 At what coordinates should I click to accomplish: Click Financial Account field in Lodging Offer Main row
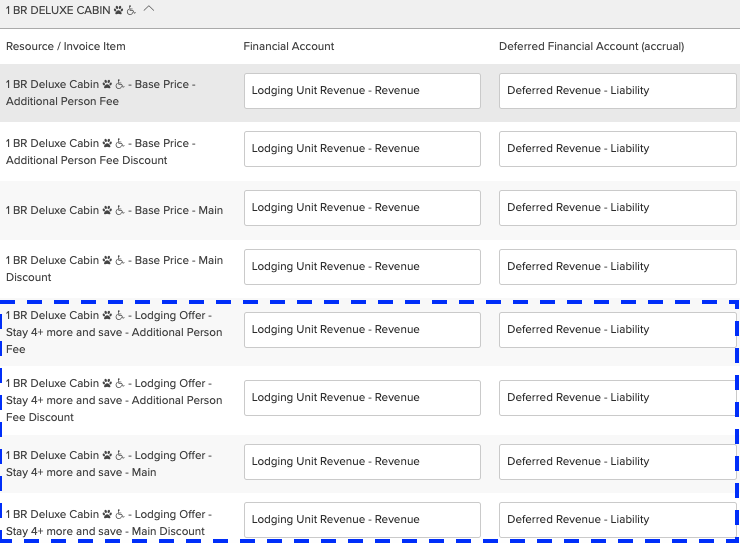click(x=362, y=462)
